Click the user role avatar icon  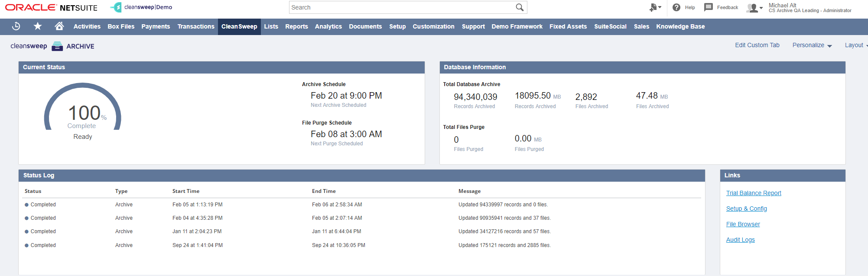pyautogui.click(x=752, y=8)
